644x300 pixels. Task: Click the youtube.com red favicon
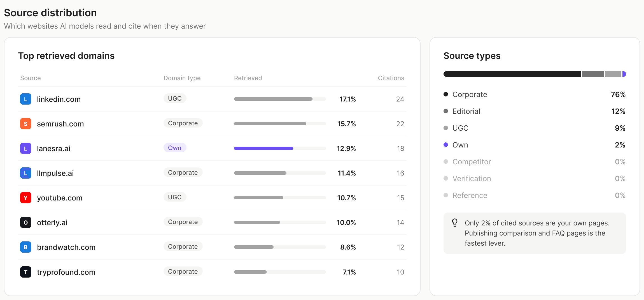26,198
